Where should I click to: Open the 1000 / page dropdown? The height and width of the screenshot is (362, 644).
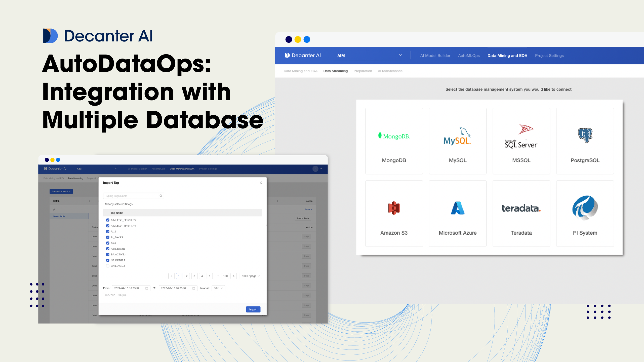[251, 276]
